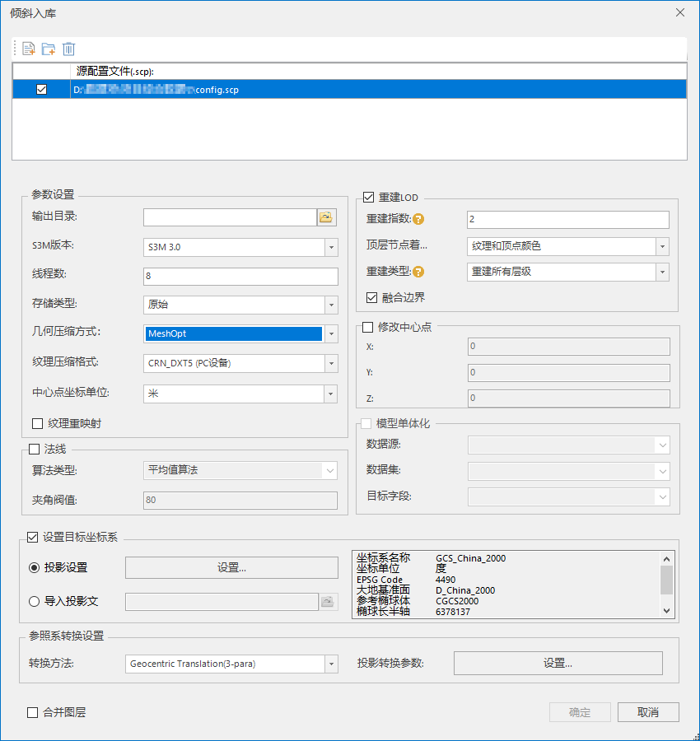Viewport: 700px width, 741px height.
Task: Expand the 转换方法 dropdown list
Action: (331, 664)
